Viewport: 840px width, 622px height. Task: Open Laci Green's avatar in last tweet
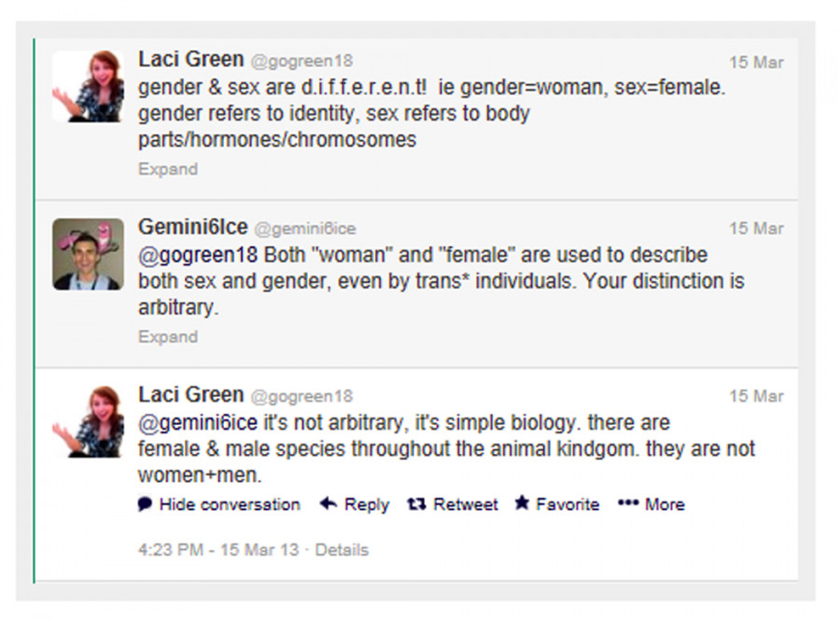tap(88, 422)
